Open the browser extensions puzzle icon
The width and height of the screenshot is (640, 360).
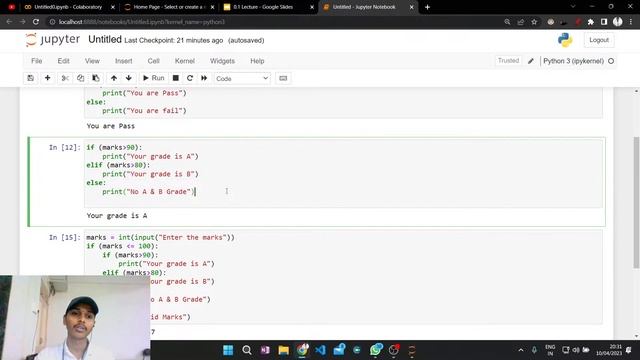pyautogui.click(x=591, y=22)
